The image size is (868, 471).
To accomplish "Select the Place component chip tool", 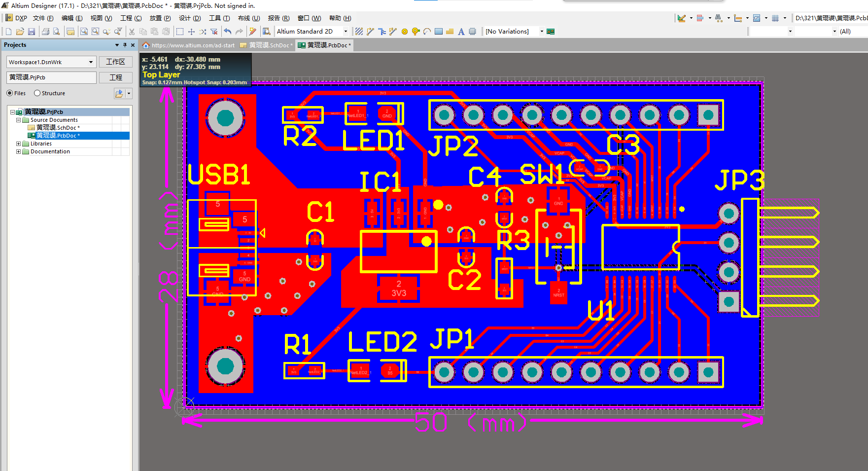I will pos(472,32).
